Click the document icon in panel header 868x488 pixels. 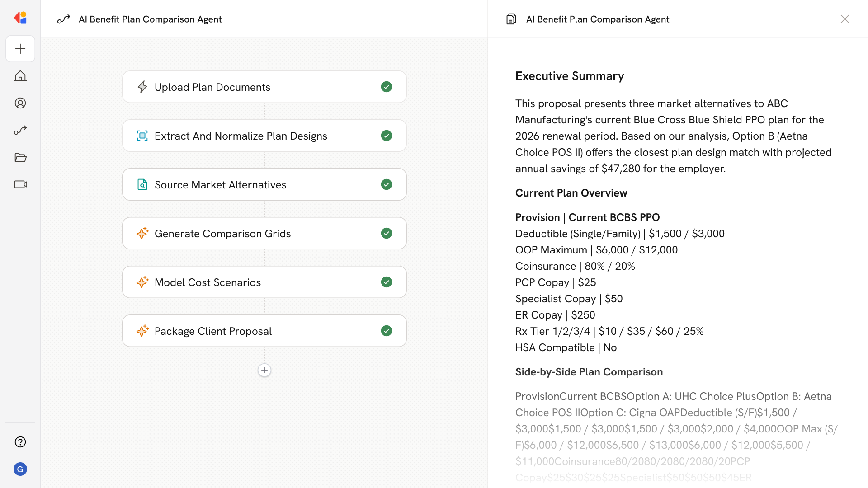tap(511, 19)
